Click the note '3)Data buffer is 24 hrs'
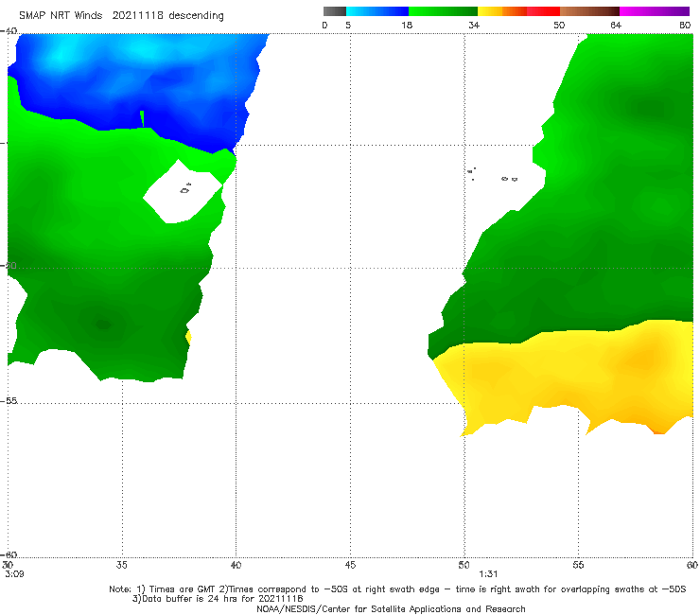The height and width of the screenshot is (615, 700). (x=218, y=599)
